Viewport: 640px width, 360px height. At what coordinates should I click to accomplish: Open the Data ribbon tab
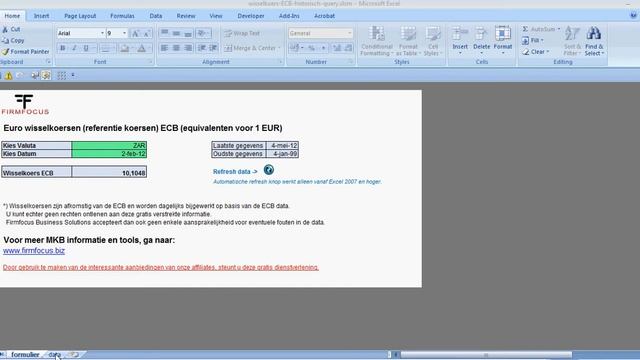pos(156,16)
